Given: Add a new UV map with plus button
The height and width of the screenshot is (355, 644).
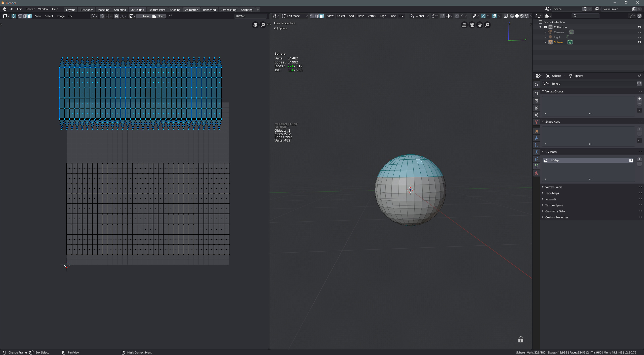Looking at the screenshot, I should (x=639, y=159).
